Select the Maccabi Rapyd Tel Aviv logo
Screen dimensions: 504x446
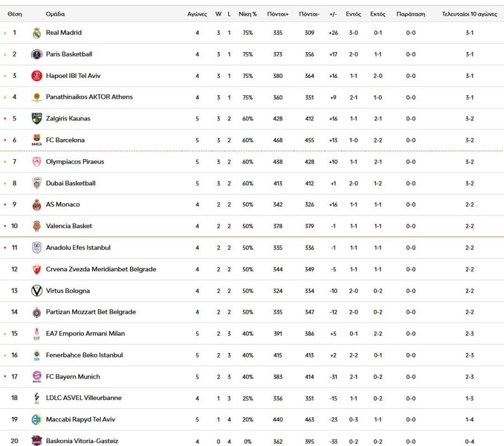tap(36, 420)
